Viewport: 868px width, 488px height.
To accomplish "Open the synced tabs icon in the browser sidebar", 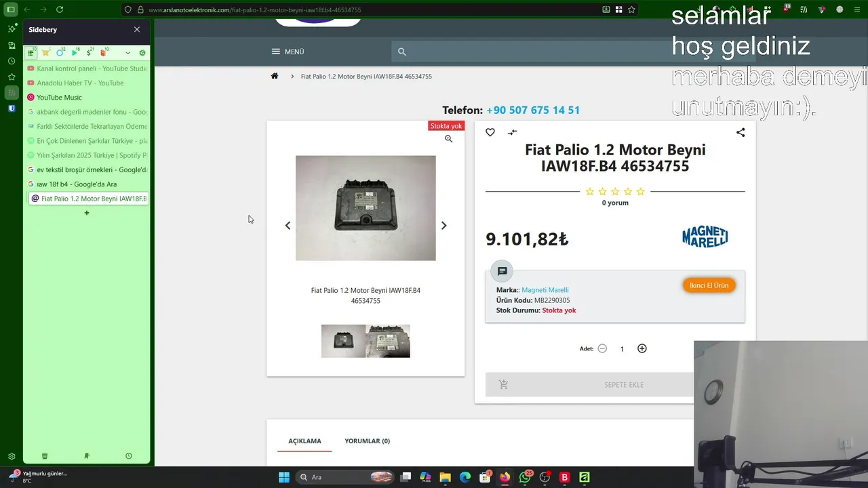I will point(12,45).
